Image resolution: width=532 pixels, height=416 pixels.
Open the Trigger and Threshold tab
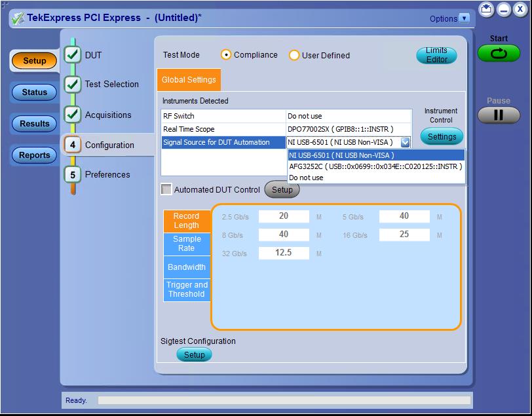[187, 290]
